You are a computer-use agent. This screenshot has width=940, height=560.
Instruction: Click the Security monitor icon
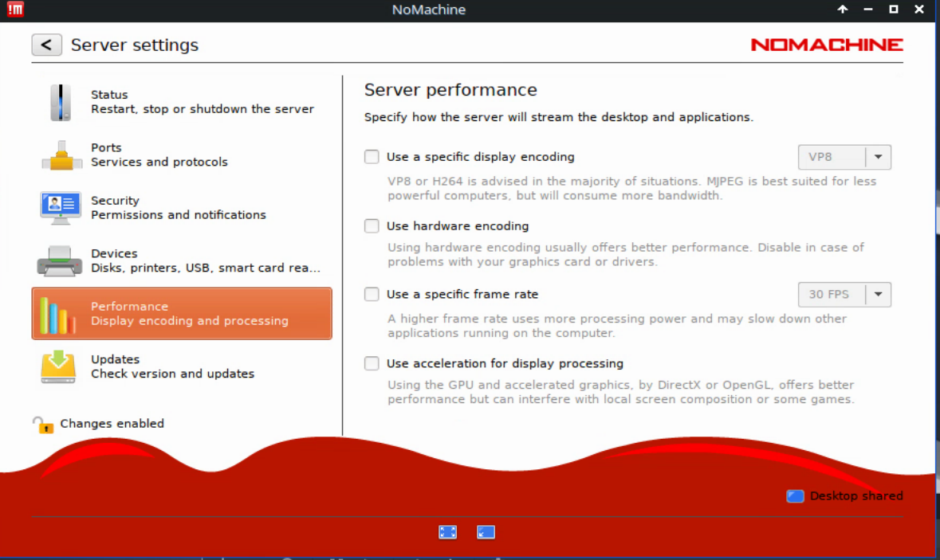(x=60, y=208)
